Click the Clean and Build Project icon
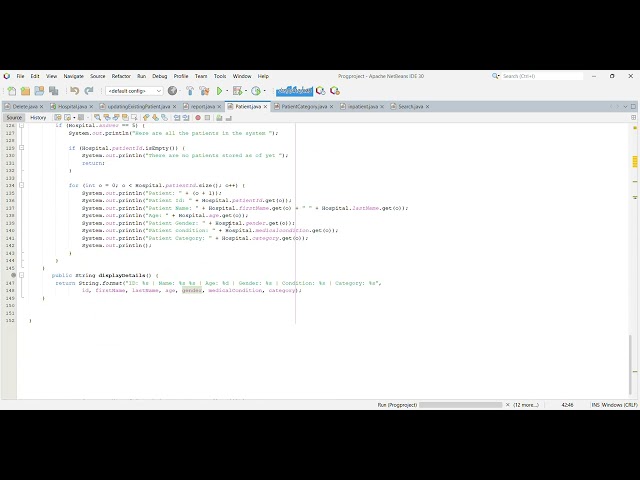The width and height of the screenshot is (640, 480). click(204, 91)
